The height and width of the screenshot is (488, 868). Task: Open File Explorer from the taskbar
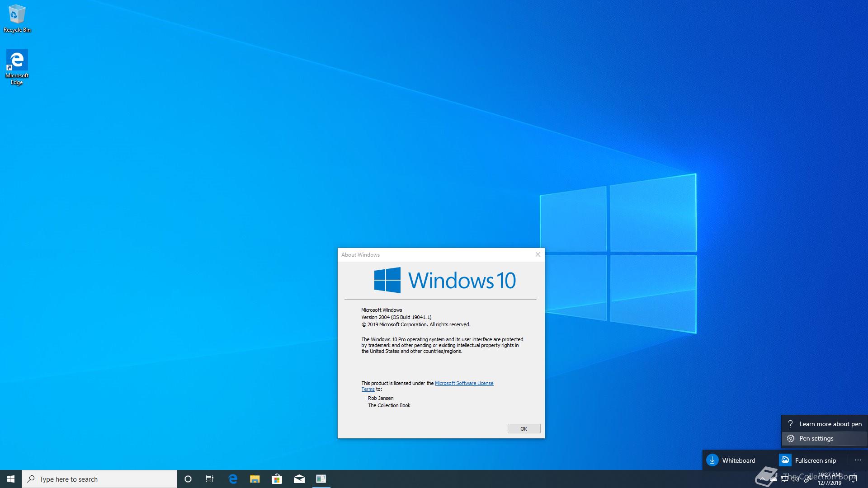(255, 479)
